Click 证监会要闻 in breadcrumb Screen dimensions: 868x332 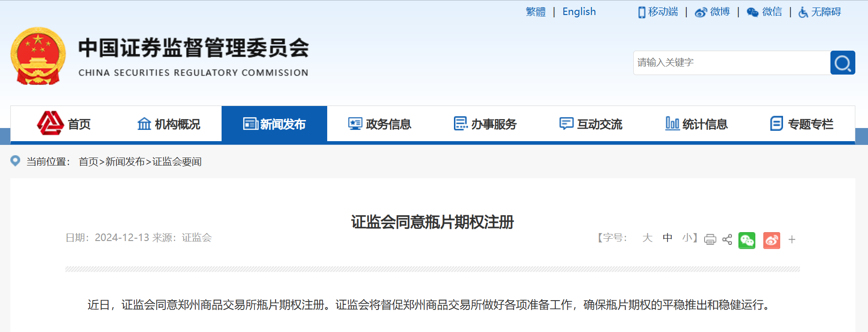177,162
